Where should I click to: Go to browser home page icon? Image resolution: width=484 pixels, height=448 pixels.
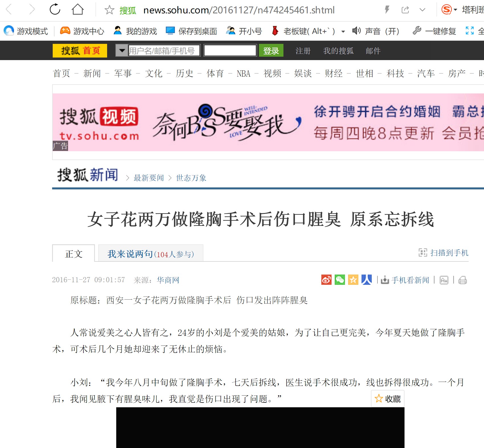pyautogui.click(x=77, y=9)
